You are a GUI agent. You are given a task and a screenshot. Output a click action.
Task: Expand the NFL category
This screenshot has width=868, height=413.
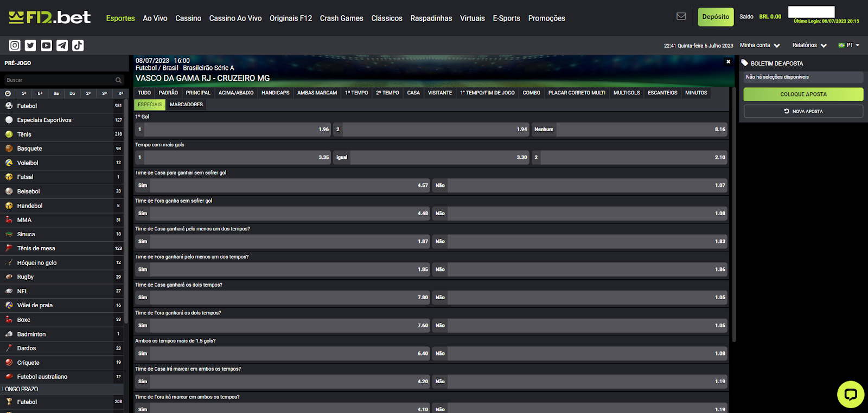click(62, 291)
